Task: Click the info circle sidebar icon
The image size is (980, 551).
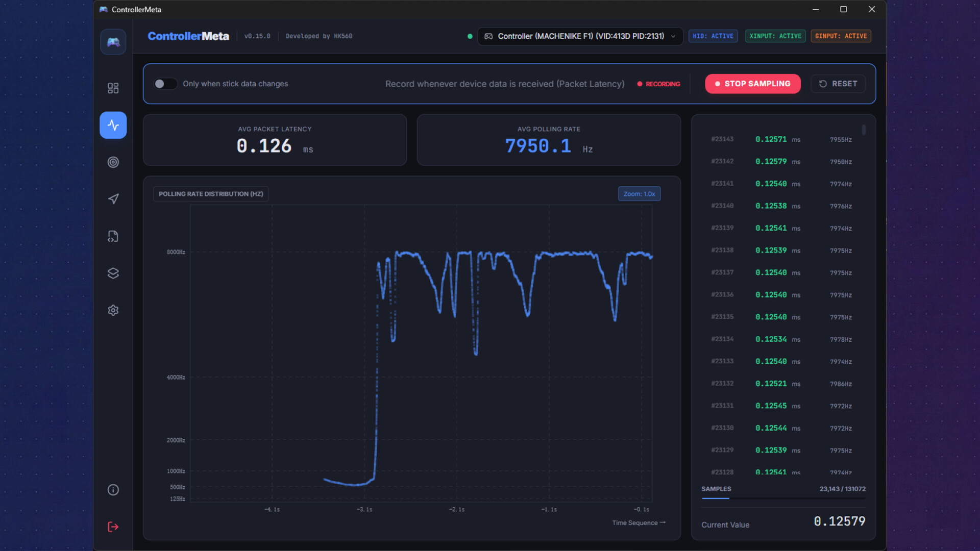Action: (113, 490)
